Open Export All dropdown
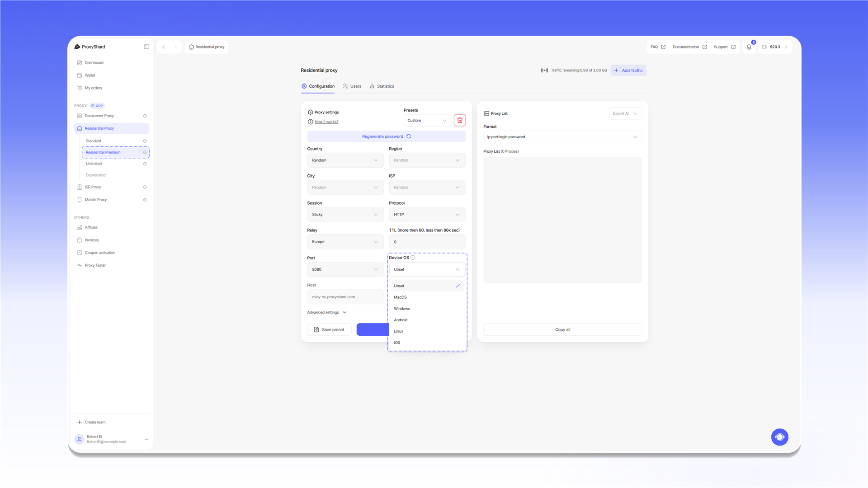The image size is (868, 488). pyautogui.click(x=625, y=113)
